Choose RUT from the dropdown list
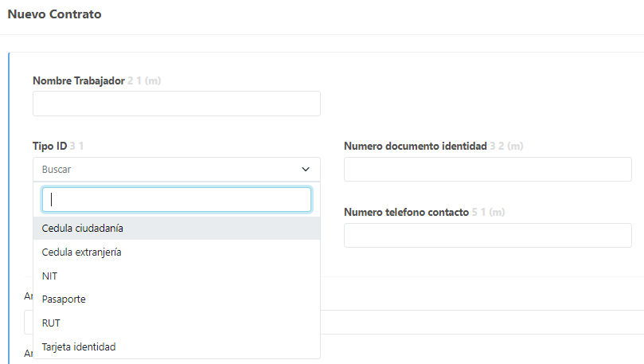This screenshot has width=644, height=364. 51,323
